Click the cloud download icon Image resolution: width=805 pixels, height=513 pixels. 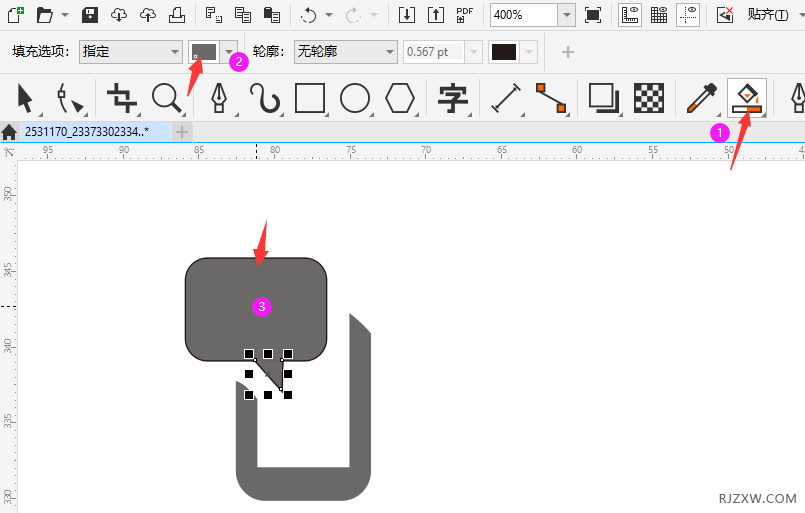[x=119, y=15]
